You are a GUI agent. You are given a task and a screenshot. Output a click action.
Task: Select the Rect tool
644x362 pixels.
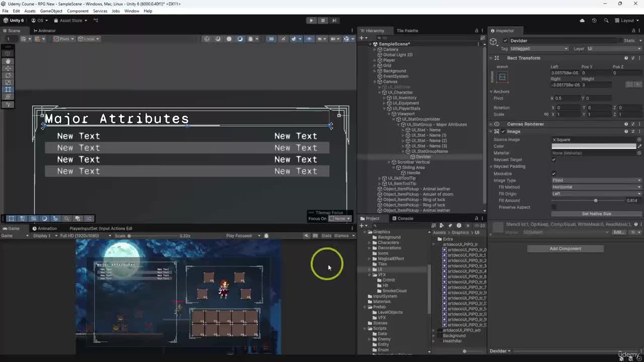click(8, 89)
